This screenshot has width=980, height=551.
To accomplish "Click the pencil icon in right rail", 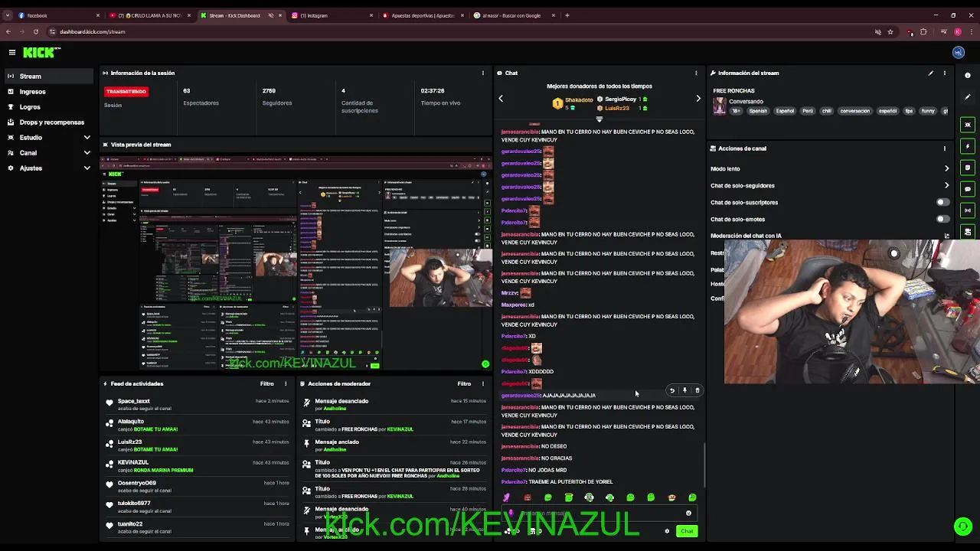I will [x=968, y=96].
